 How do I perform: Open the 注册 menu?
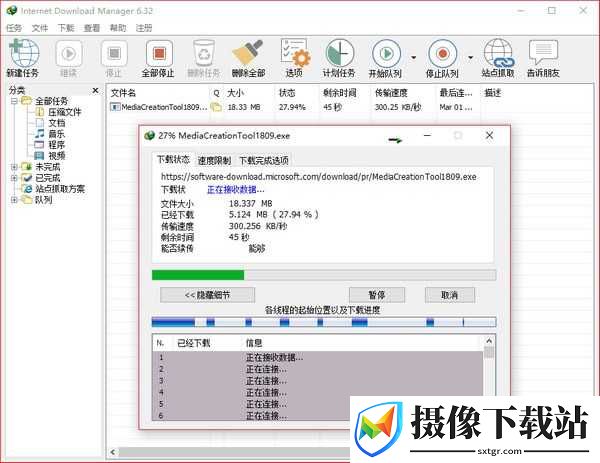(144, 28)
